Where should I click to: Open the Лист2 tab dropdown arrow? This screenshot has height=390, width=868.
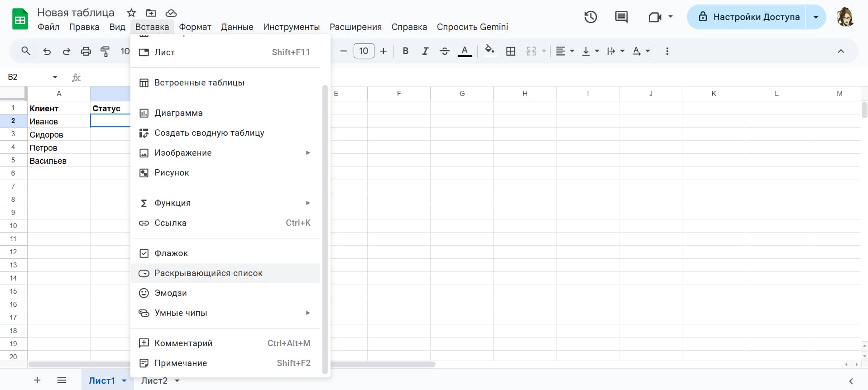[x=177, y=380]
